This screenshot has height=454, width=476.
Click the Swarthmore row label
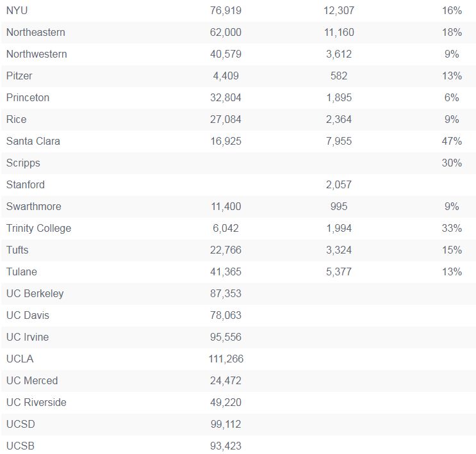coord(34,206)
